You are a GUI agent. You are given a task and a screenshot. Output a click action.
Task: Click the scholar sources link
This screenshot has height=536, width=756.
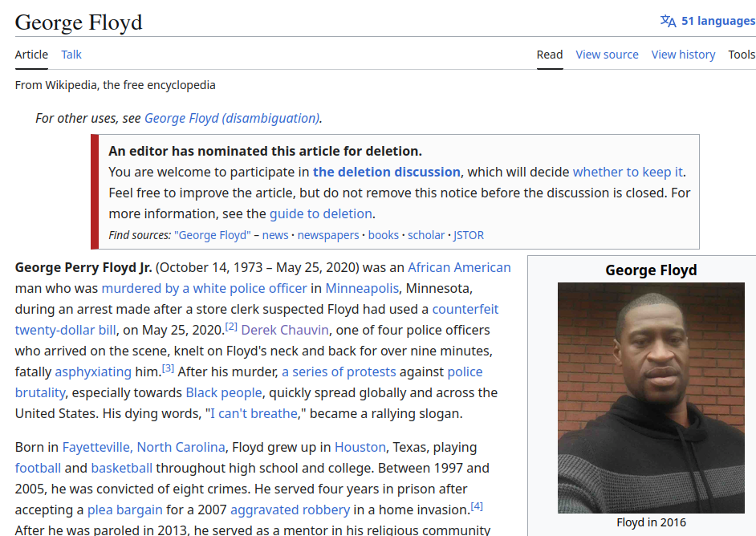426,235
